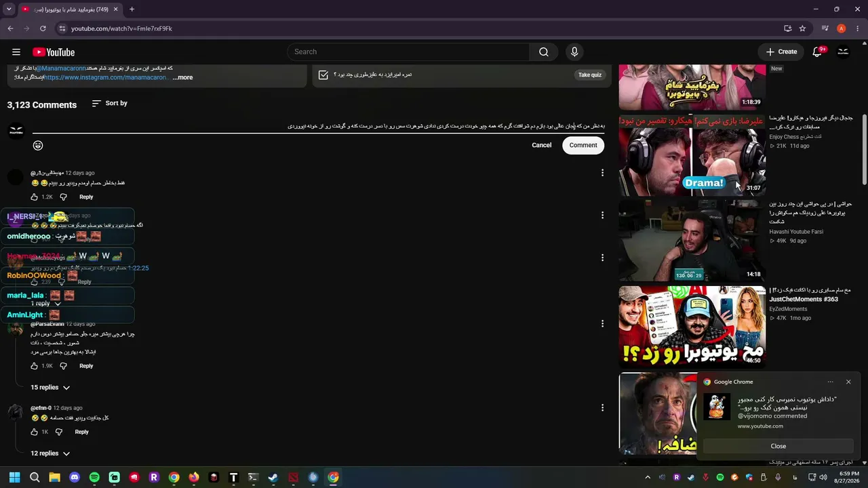This screenshot has height=488, width=868.
Task: Click the comment text input
Action: [318, 126]
